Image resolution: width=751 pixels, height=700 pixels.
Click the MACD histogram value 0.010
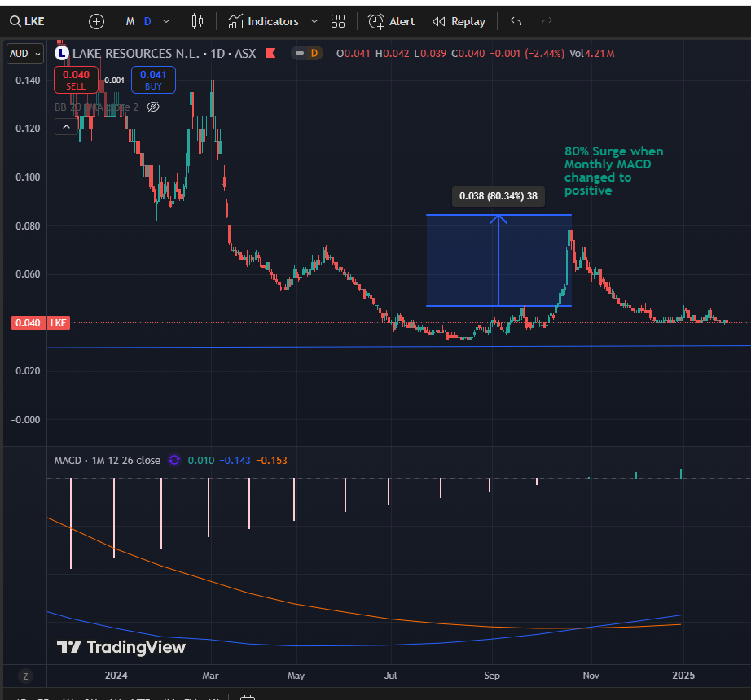point(201,460)
